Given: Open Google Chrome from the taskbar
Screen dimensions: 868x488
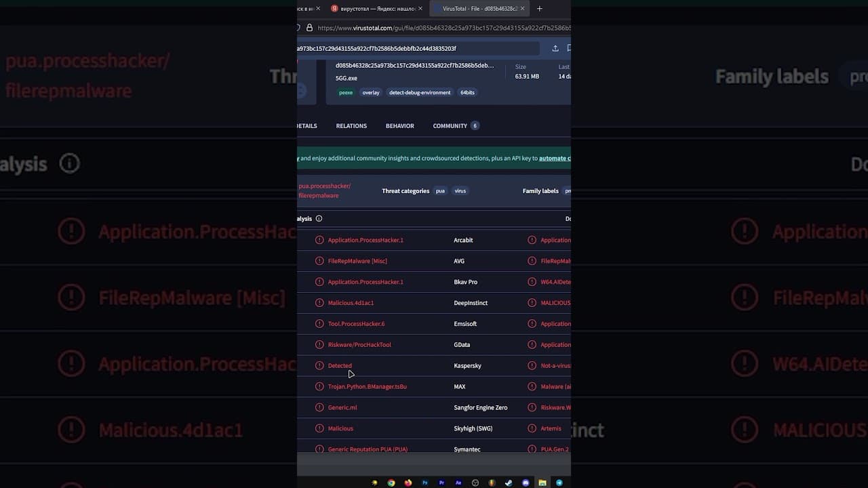Looking at the screenshot, I should click(x=391, y=483).
